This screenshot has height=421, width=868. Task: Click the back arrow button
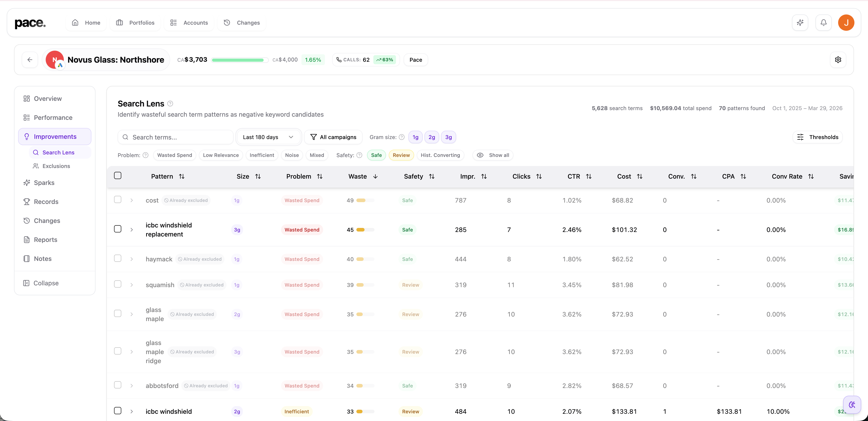pyautogui.click(x=30, y=60)
